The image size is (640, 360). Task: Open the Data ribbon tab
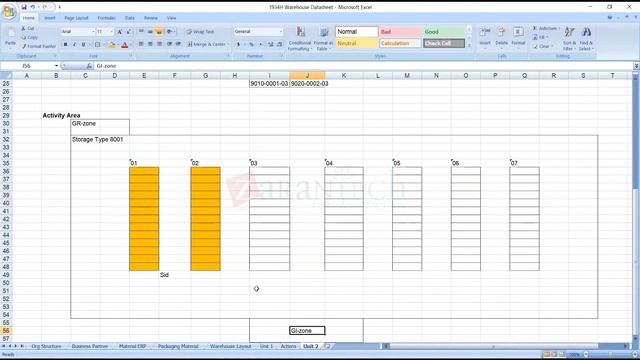point(130,18)
